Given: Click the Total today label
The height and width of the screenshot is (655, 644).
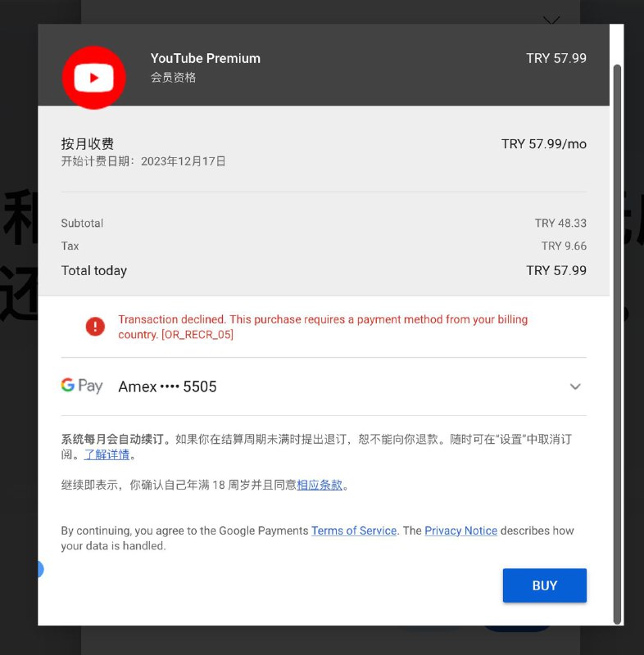Looking at the screenshot, I should tap(94, 270).
